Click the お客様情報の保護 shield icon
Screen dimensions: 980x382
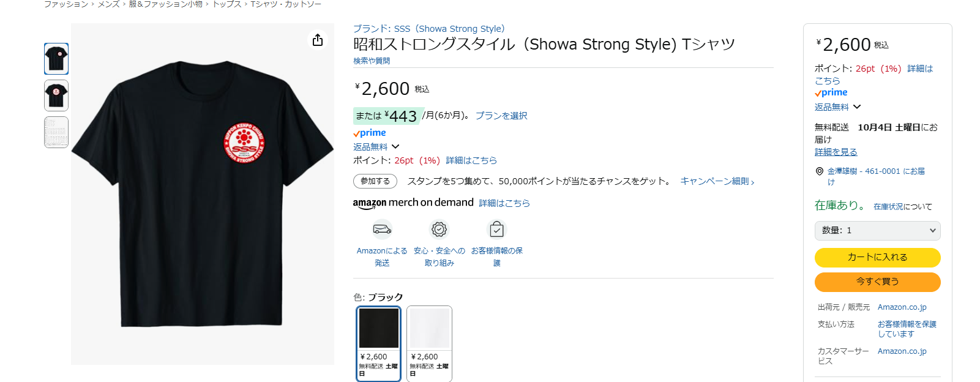[x=496, y=230]
